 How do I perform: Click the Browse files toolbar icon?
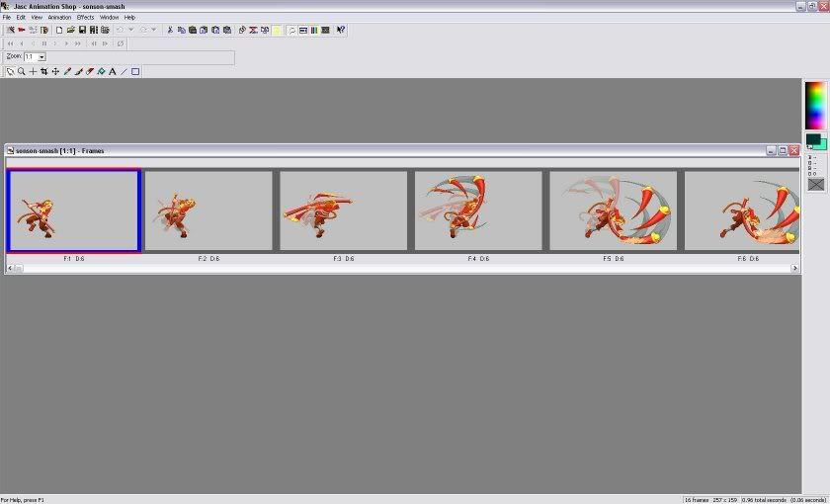[x=105, y=31]
